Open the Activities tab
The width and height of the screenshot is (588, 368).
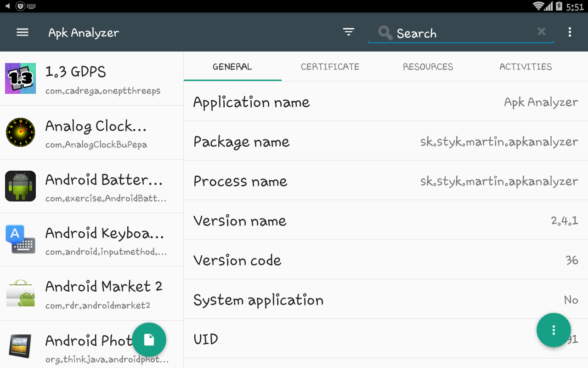point(526,67)
